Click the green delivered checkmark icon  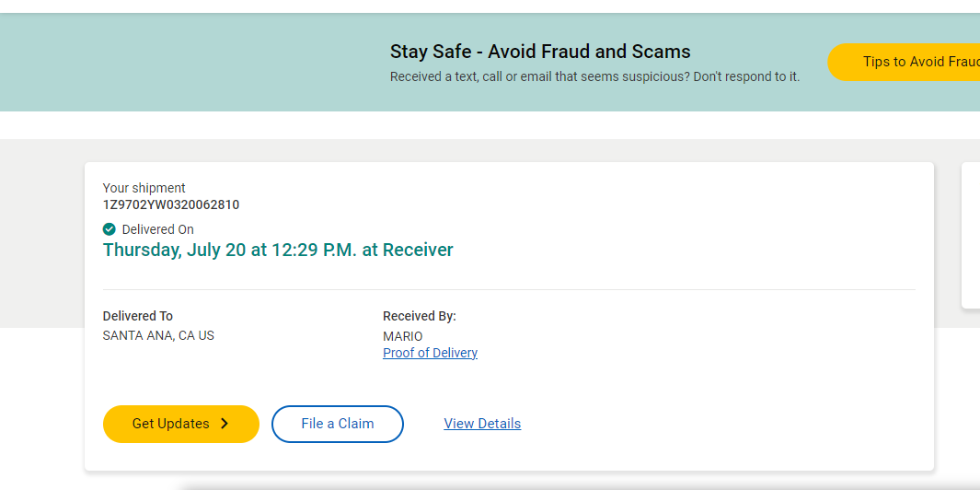[x=110, y=229]
